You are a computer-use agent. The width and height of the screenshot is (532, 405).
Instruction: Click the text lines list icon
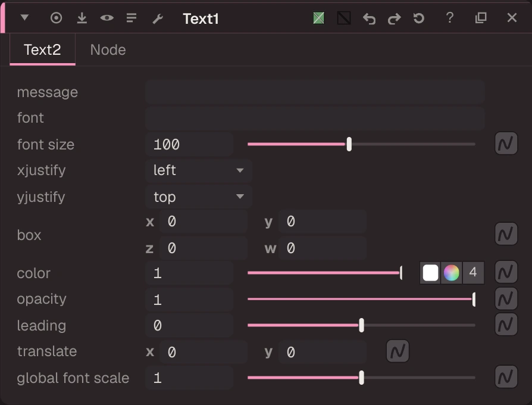[x=132, y=18]
